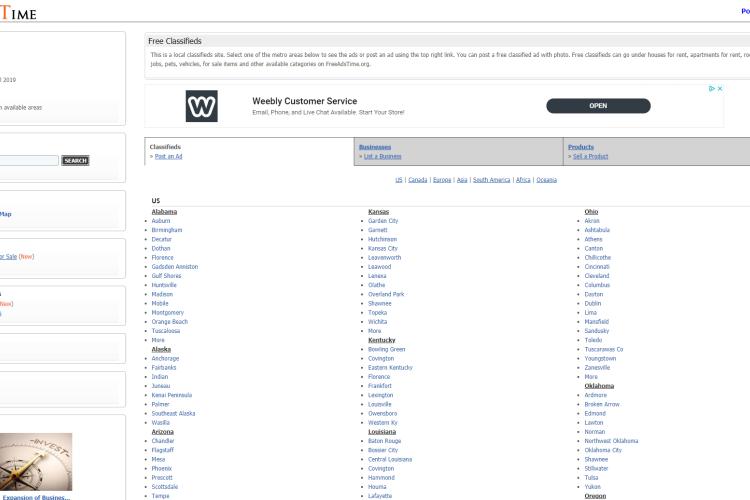The width and height of the screenshot is (750, 500).
Task: Open the Scottsdale city link
Action: click(x=165, y=487)
